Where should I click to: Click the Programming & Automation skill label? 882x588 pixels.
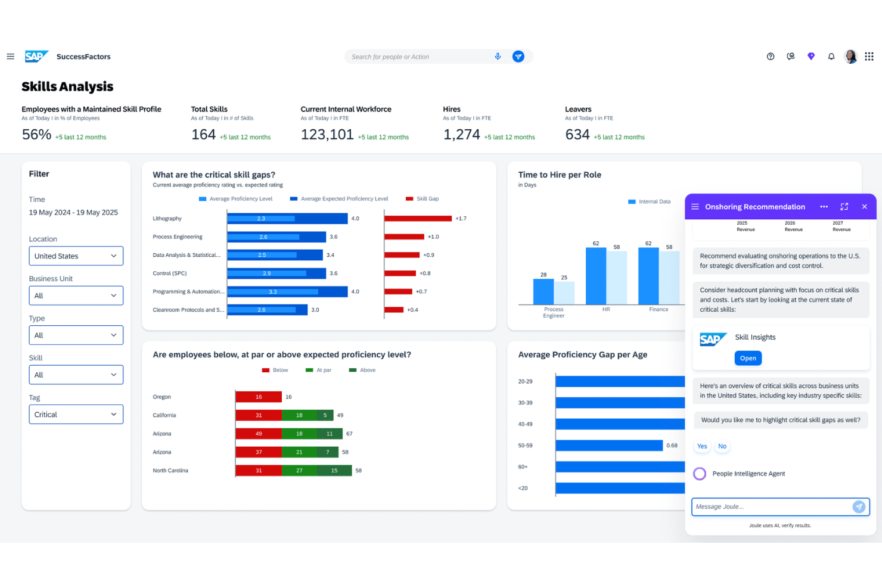click(189, 292)
